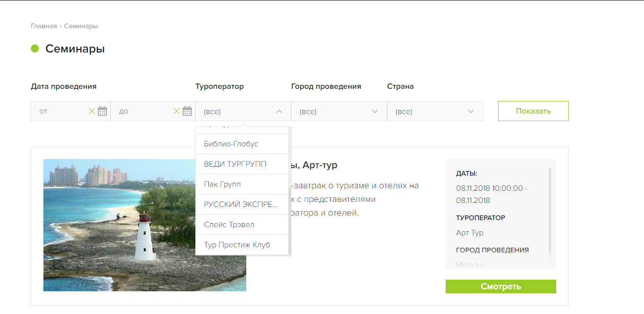
Task: Open the Город проведения dropdown
Action: point(339,112)
